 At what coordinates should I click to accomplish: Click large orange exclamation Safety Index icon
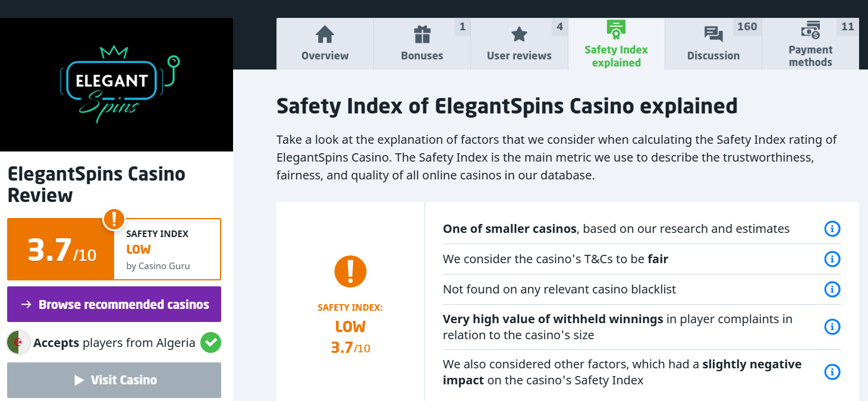click(x=350, y=271)
